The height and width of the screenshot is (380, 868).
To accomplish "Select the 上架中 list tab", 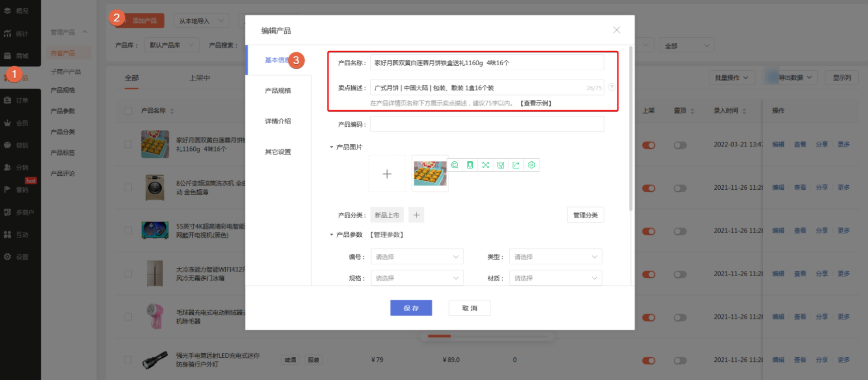I will coord(199,78).
